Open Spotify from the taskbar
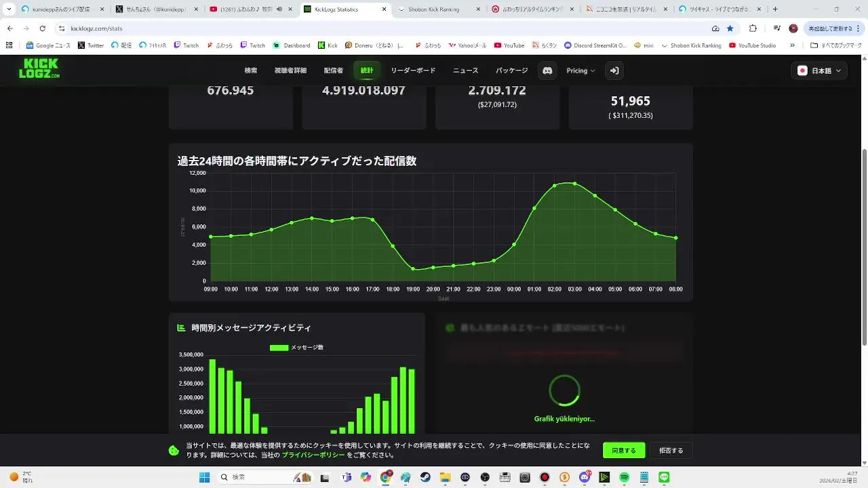This screenshot has width=868, height=488. 624,477
